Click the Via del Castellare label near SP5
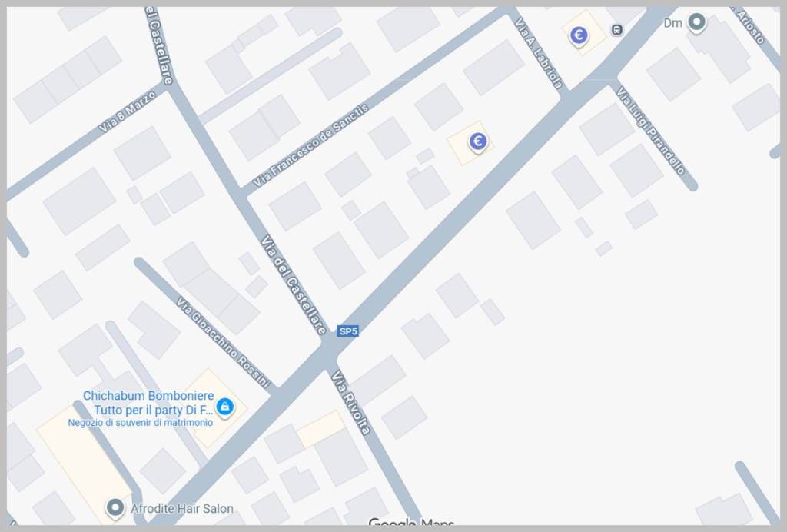This screenshot has height=532, width=787. pos(294,284)
